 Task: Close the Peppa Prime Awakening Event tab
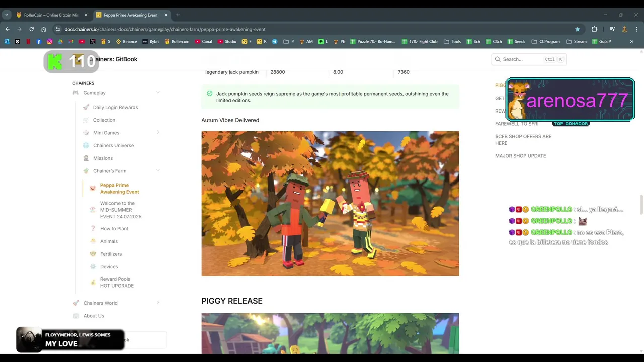(166, 15)
